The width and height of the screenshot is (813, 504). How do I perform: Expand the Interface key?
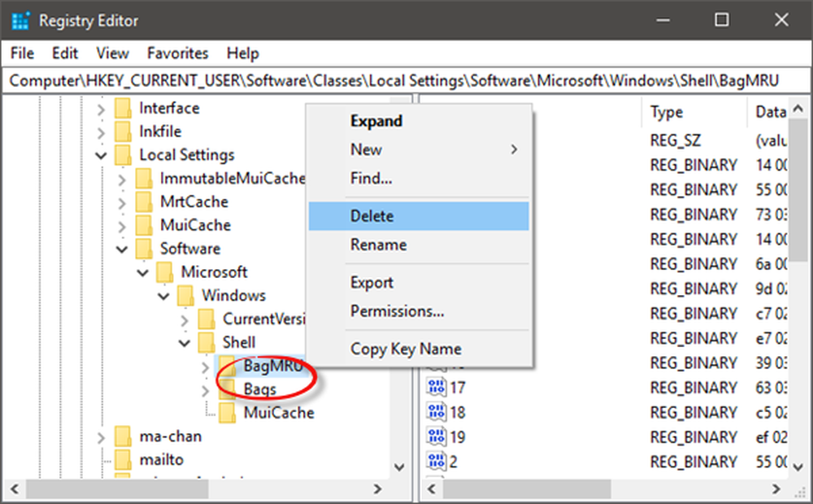(x=101, y=109)
